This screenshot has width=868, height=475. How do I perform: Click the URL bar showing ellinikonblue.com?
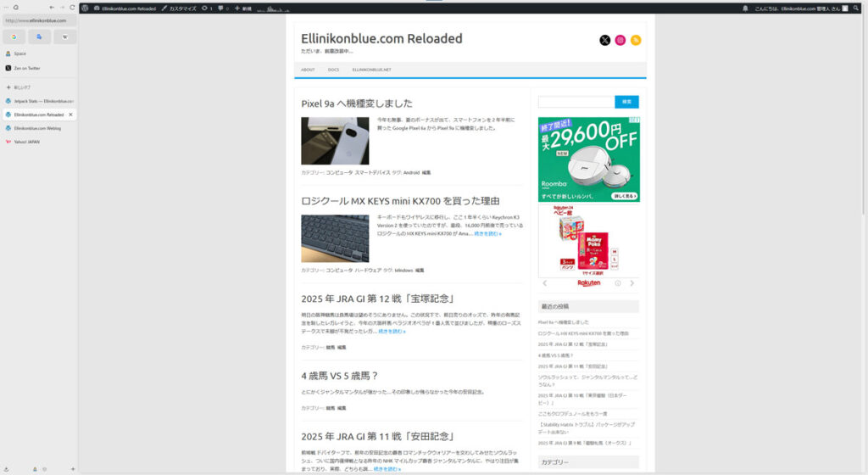point(39,20)
